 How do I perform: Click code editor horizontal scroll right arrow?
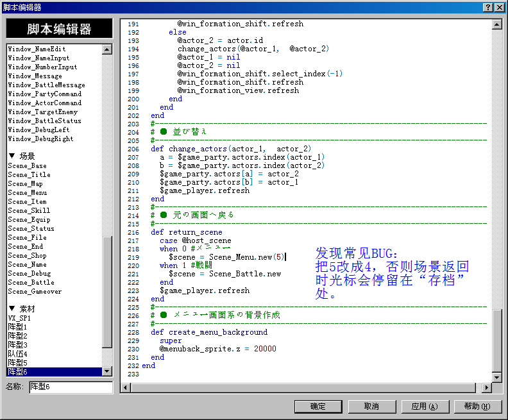tap(486, 387)
